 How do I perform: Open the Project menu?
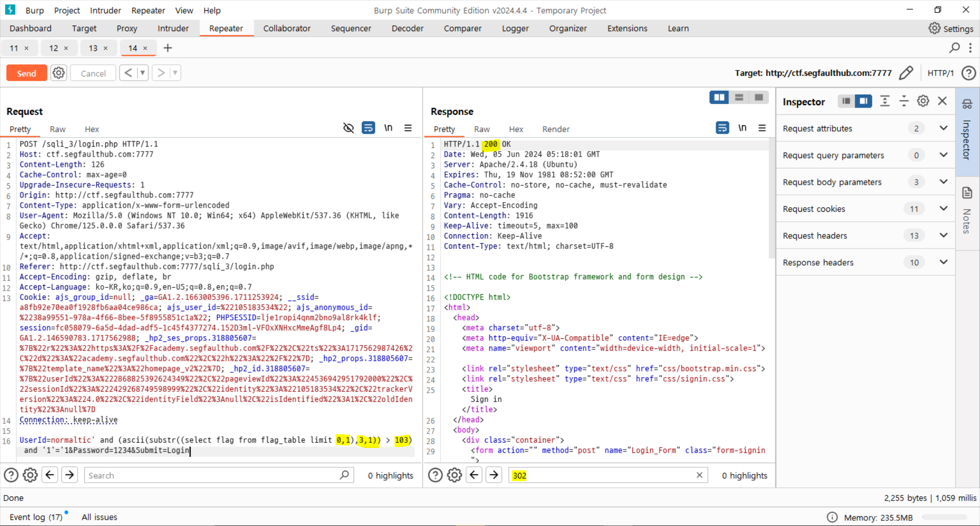pos(67,10)
